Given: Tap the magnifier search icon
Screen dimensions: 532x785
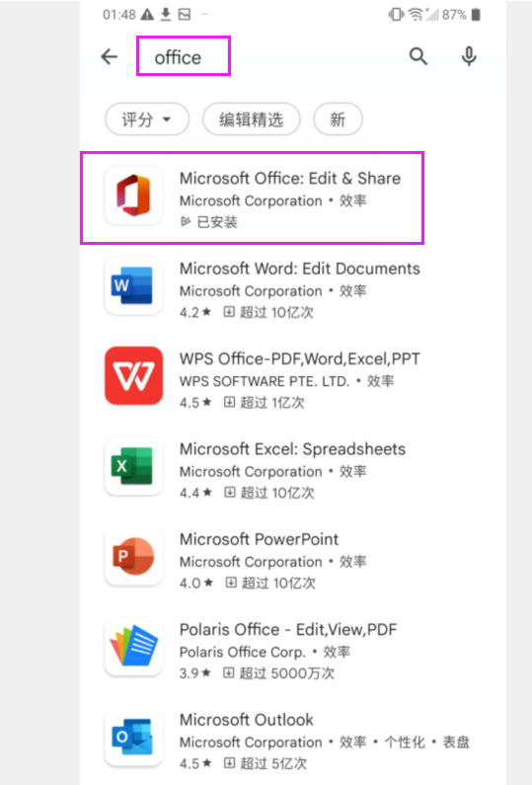Looking at the screenshot, I should (x=418, y=56).
